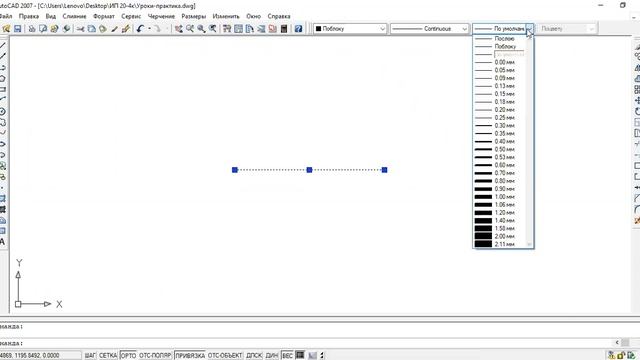Expand the Undo history dropdown arrow
The height and width of the screenshot is (360, 640).
tap(149, 29)
